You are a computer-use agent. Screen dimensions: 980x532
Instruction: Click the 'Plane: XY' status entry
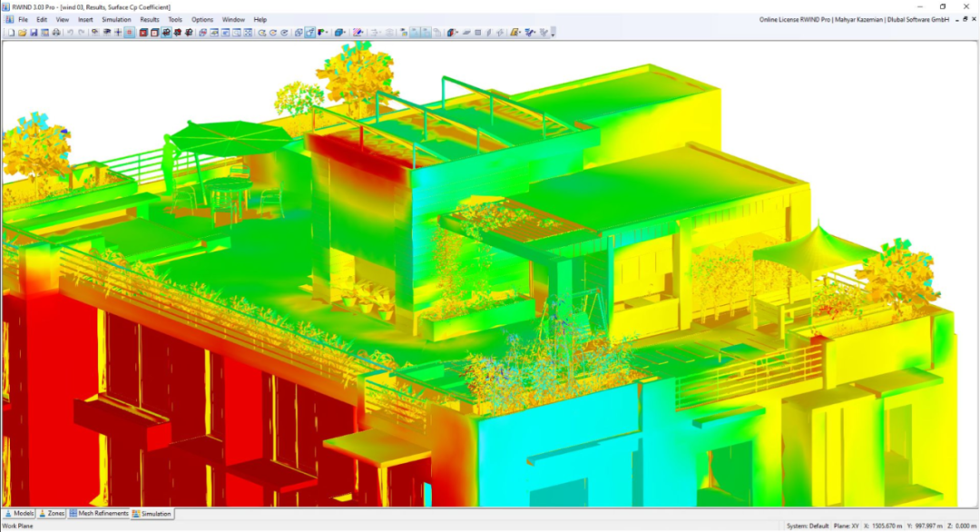(847, 527)
